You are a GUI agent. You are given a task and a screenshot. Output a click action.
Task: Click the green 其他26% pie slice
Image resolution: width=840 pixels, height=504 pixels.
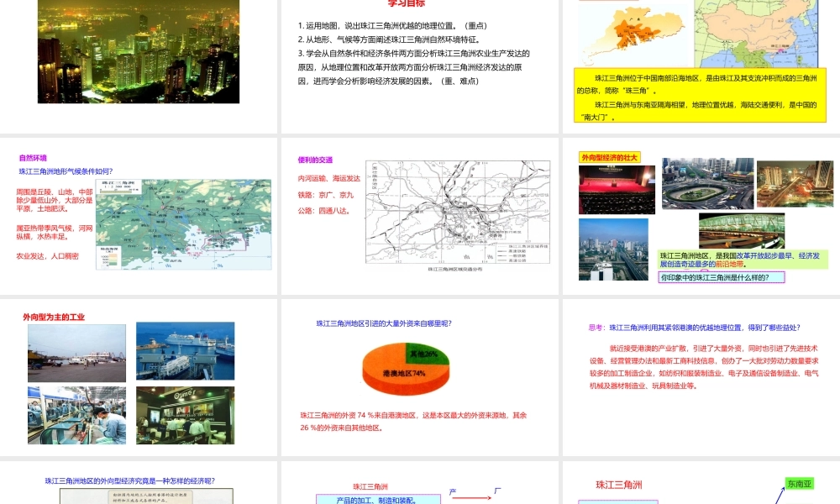pyautogui.click(x=427, y=353)
